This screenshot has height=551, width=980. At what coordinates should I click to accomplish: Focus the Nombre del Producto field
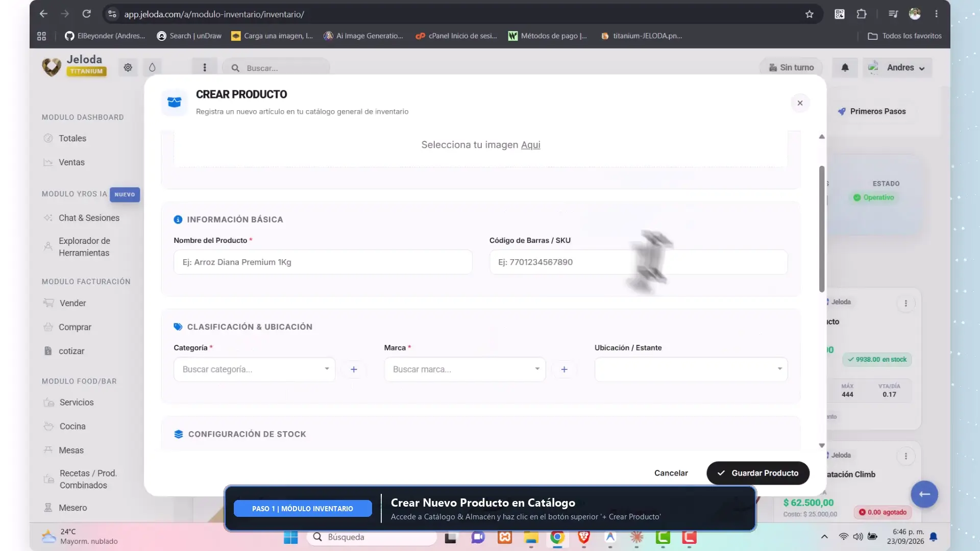[323, 262]
